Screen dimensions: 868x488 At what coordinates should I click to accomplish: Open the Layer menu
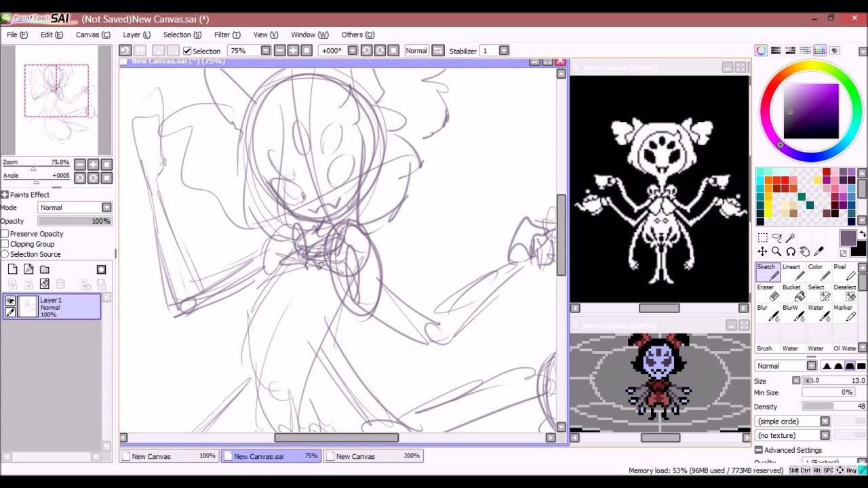(136, 35)
